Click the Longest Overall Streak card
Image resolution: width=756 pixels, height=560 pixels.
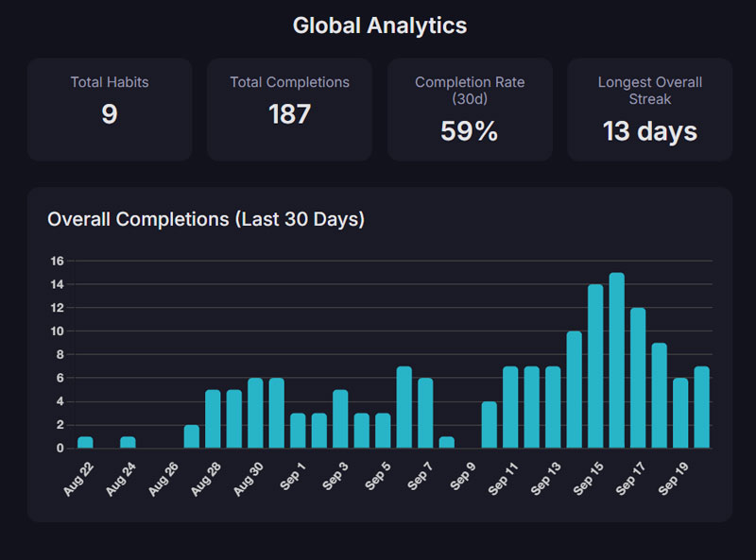coord(649,109)
